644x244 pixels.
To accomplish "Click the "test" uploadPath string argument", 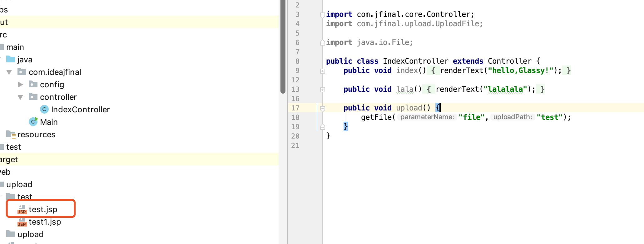I will (x=550, y=117).
